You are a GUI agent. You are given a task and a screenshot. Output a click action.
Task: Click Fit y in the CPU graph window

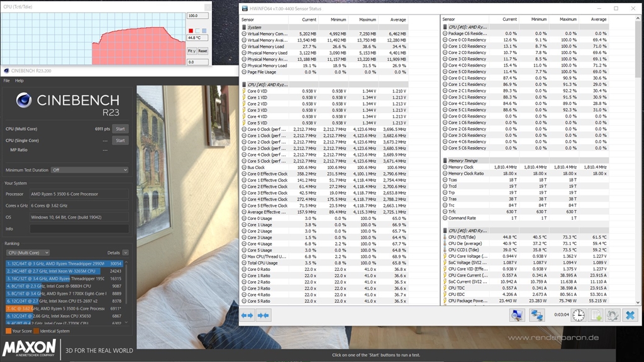click(191, 51)
